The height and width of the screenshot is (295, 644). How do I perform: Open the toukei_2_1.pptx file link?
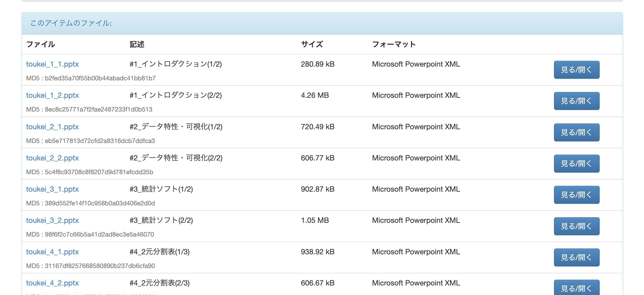(52, 127)
